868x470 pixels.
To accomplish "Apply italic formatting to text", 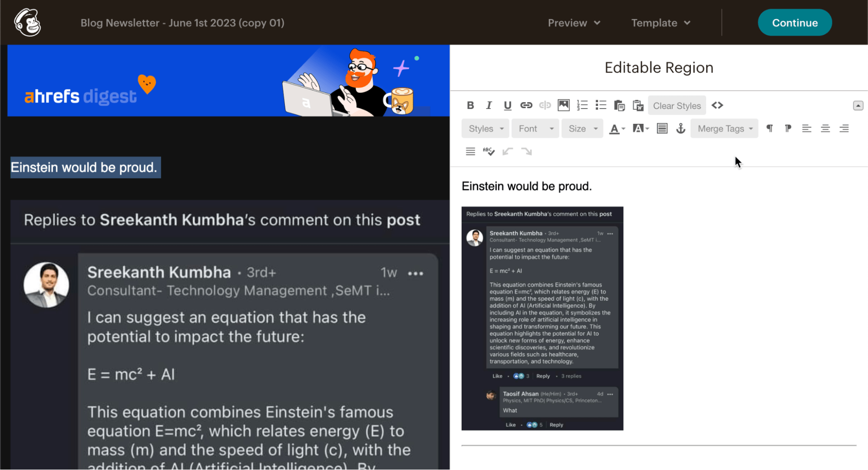I will 488,106.
